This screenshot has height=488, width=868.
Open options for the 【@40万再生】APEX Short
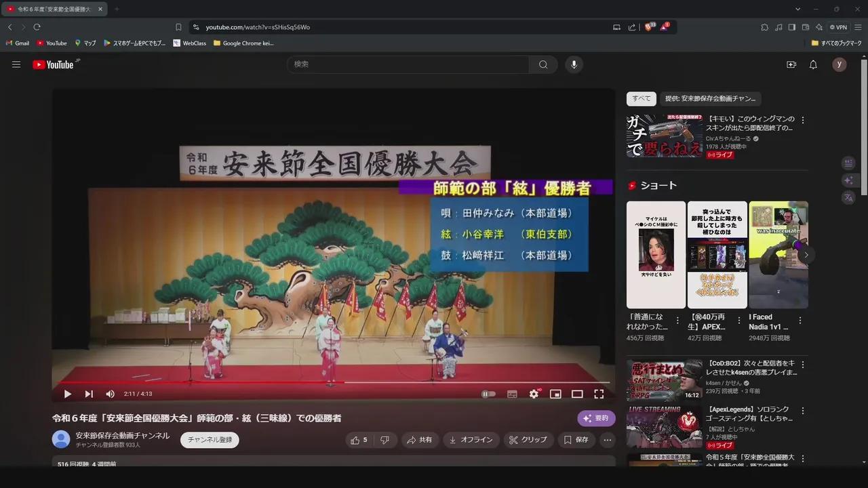coord(739,321)
